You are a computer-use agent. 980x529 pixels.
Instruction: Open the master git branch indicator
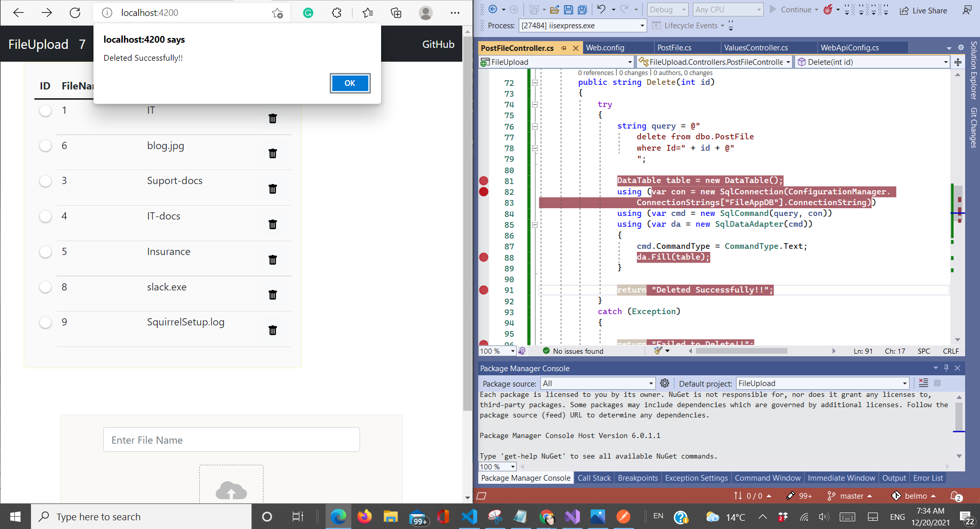pyautogui.click(x=850, y=496)
